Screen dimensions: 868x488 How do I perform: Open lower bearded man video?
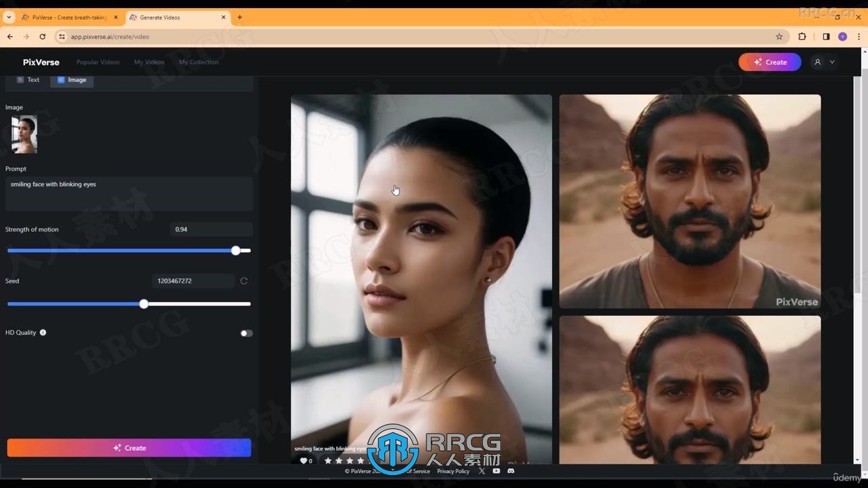[x=690, y=390]
